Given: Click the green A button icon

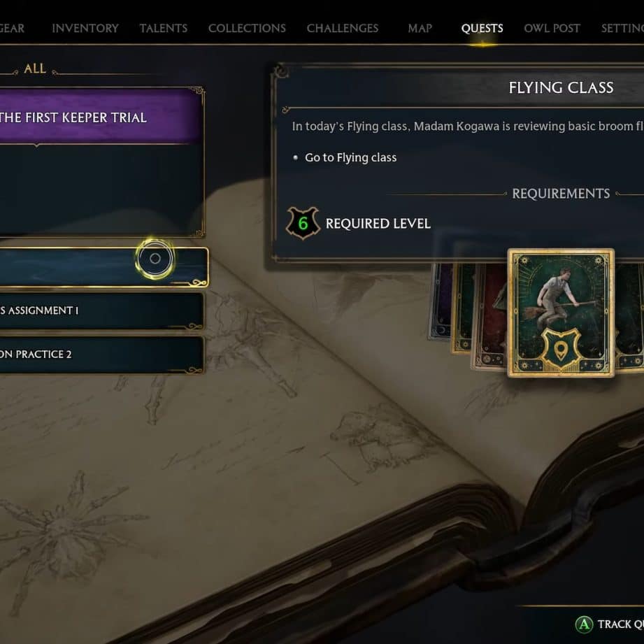Looking at the screenshot, I should coord(584,624).
